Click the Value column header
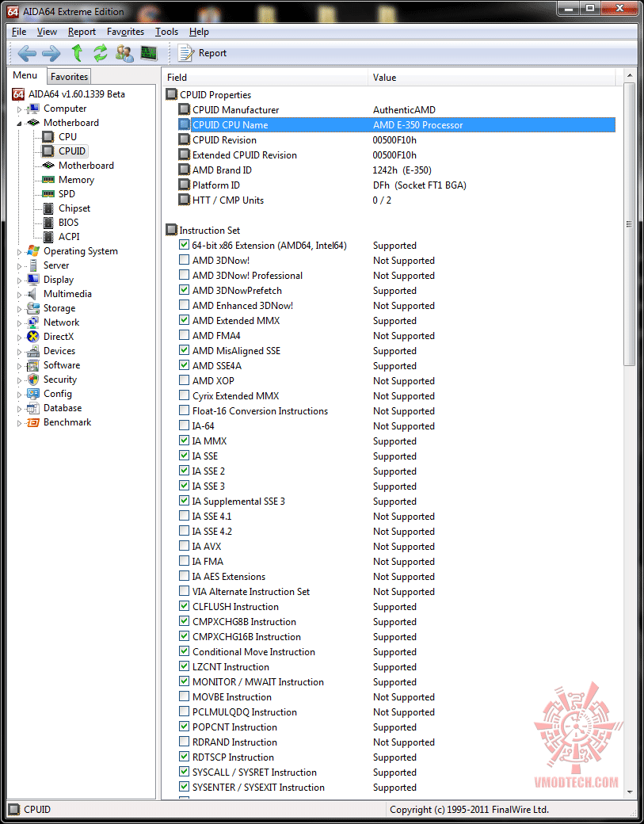The height and width of the screenshot is (824, 644). pyautogui.click(x=492, y=78)
